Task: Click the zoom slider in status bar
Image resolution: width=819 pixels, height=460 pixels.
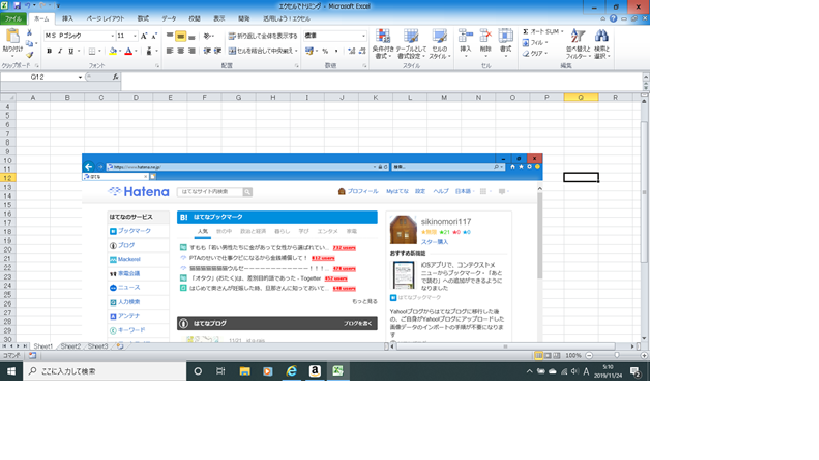Action: 617,356
